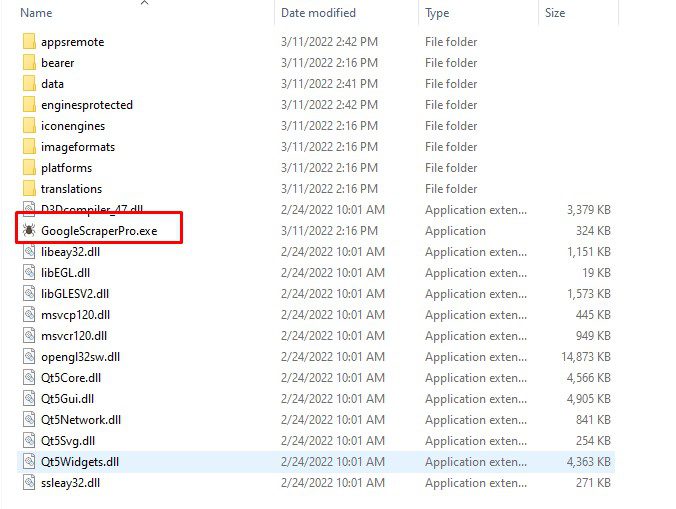
Task: Select the opengl32sw.dll file name
Action: coord(80,357)
